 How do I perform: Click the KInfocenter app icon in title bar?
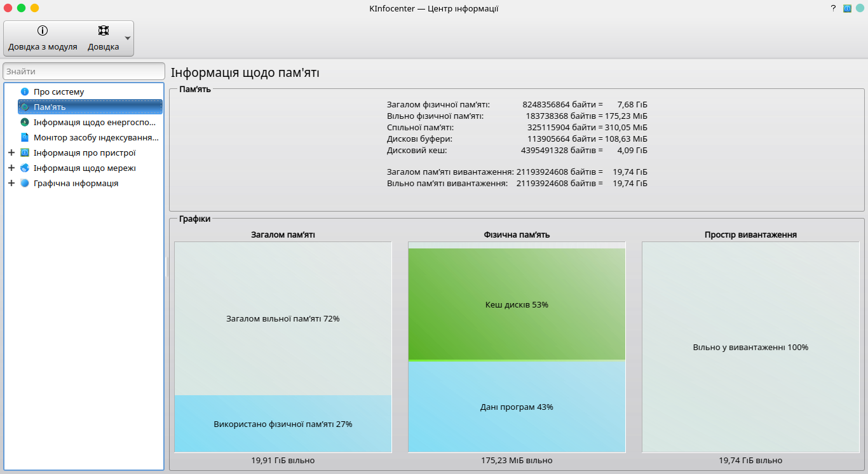[x=847, y=8]
